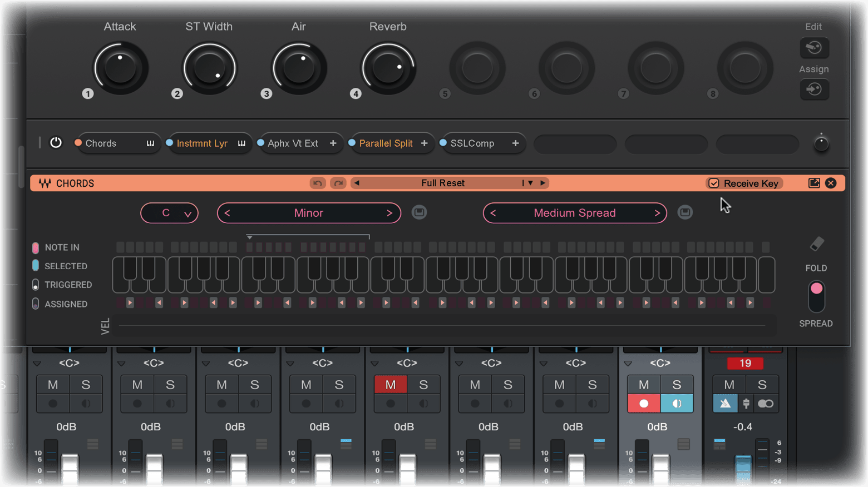This screenshot has width=868, height=487.
Task: Expand Parallel Split with its plus icon
Action: [424, 143]
